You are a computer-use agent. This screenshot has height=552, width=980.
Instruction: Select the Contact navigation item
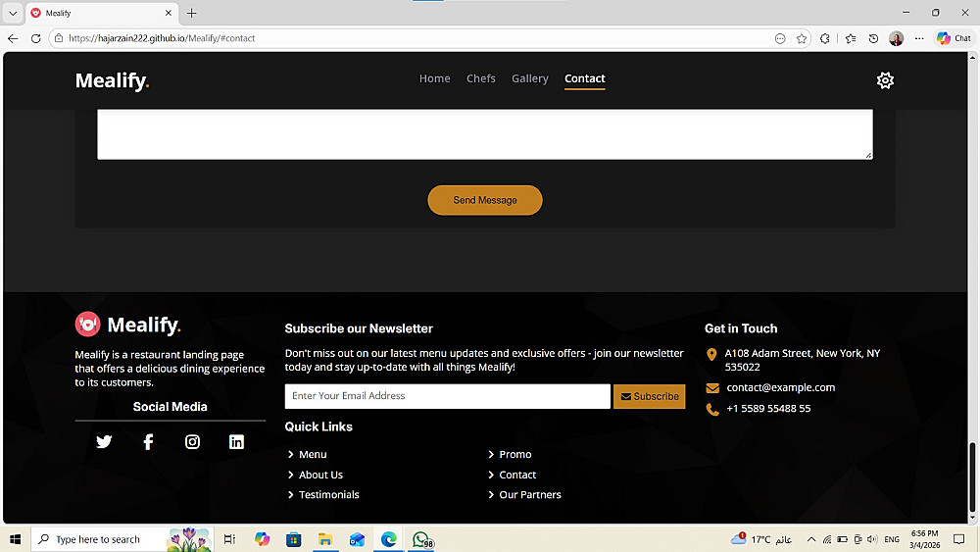[584, 78]
